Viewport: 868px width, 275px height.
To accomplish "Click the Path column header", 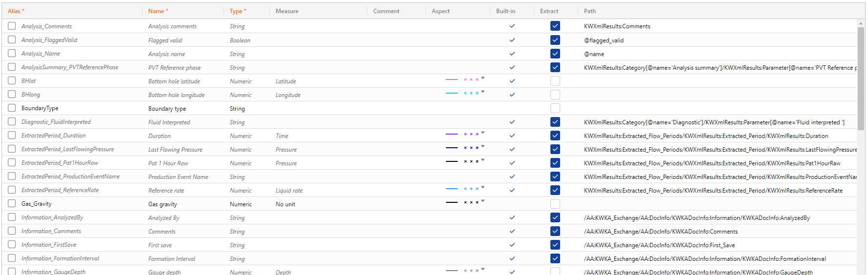I will click(x=590, y=11).
